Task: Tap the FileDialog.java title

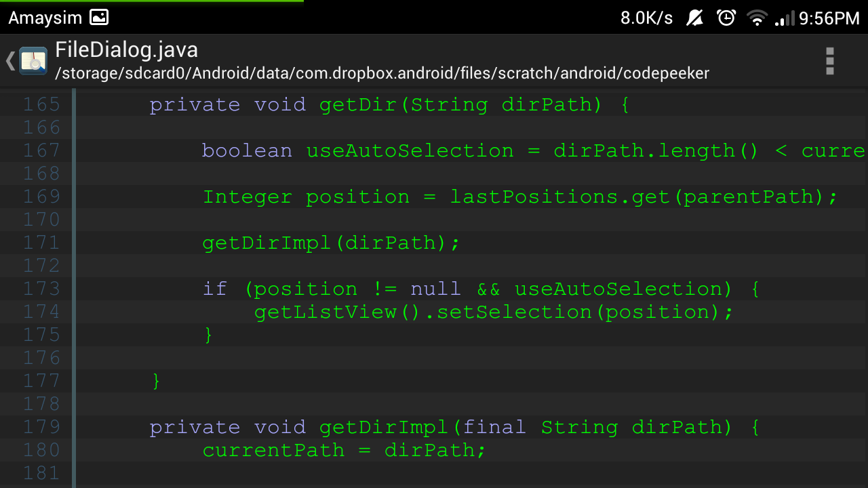Action: tap(127, 49)
